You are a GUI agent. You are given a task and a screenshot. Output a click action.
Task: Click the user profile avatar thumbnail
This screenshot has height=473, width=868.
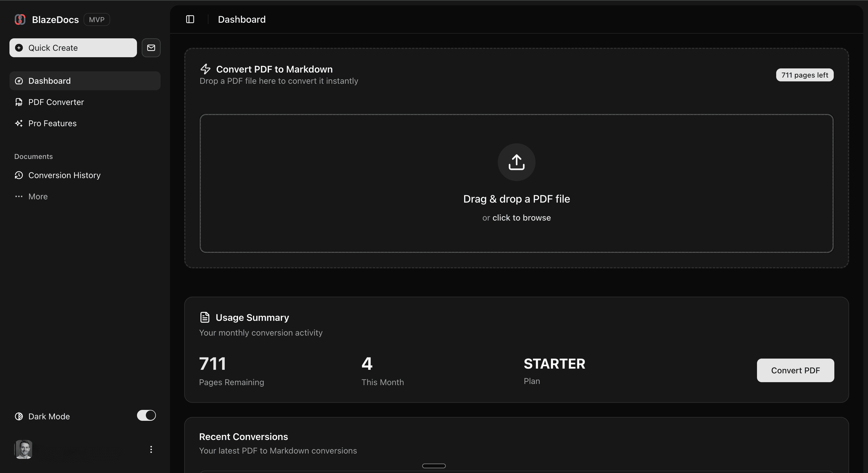click(23, 449)
